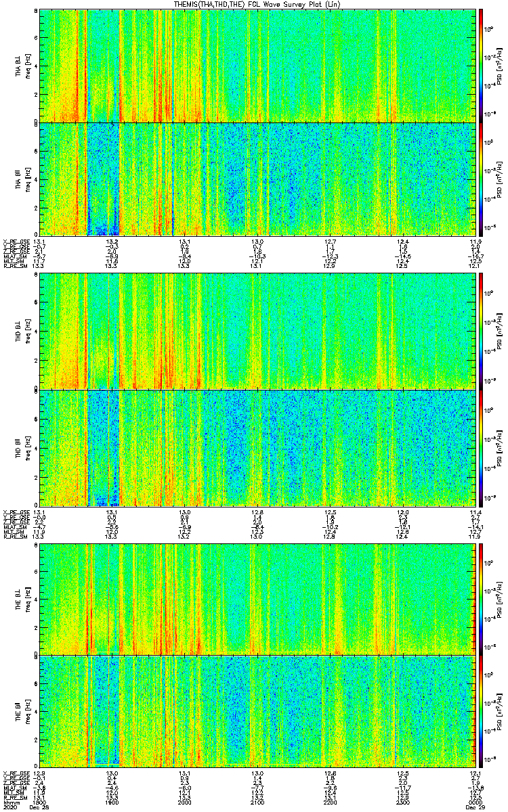508x812 pixels.
Task: Click the 1900 time tick label at bottom
Action: [112, 803]
